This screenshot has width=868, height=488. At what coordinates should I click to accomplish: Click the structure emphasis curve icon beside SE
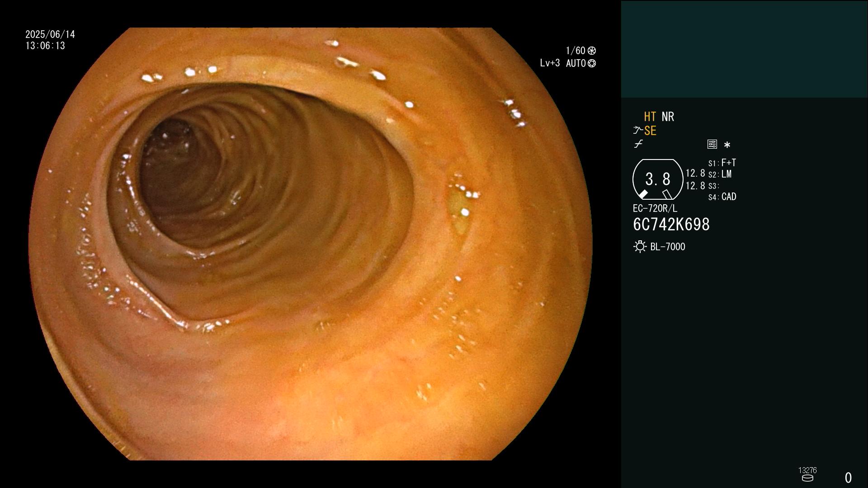[x=638, y=131]
